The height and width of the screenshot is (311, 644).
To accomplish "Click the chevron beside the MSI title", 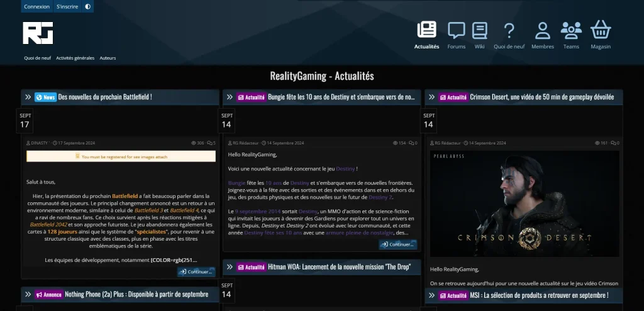I will [431, 295].
